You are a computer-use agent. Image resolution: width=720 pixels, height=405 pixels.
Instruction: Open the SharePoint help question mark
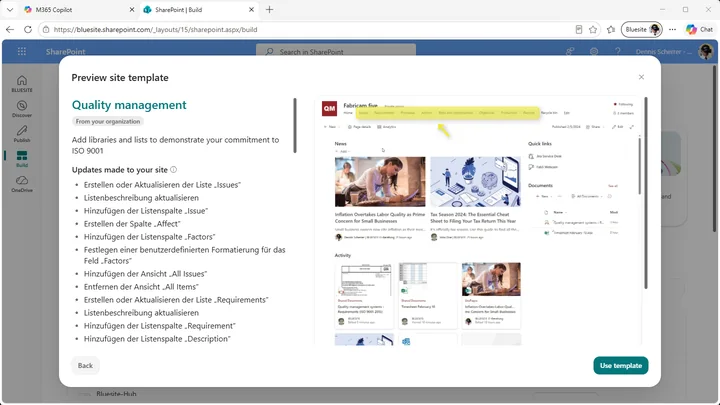point(618,51)
